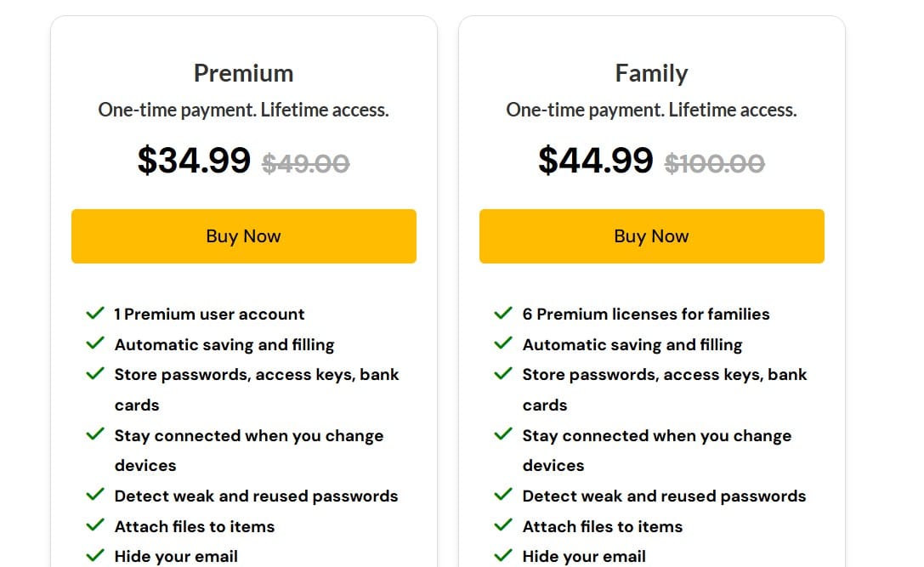
Task: Select the $34.99 price text
Action: (195, 161)
